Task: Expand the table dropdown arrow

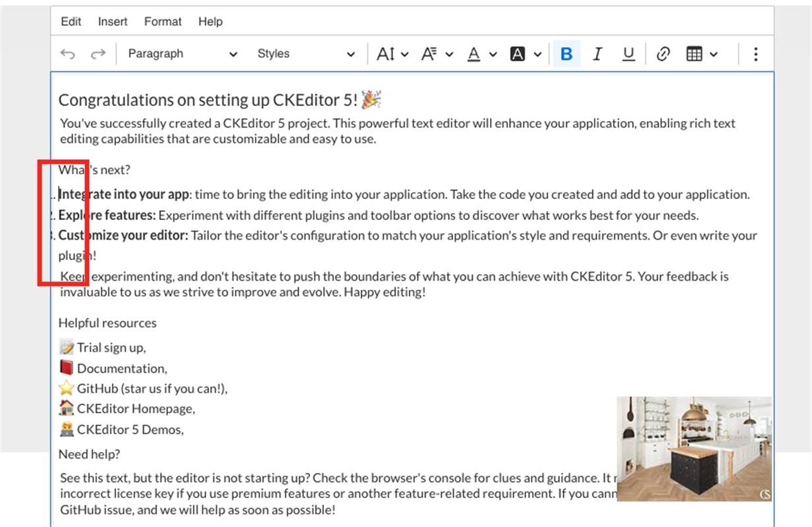Action: tap(713, 54)
